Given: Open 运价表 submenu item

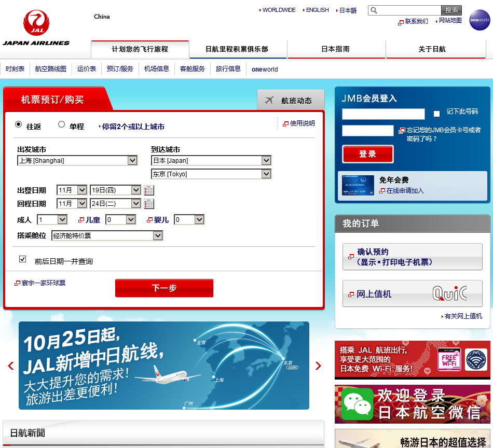Looking at the screenshot, I should click(x=87, y=69).
